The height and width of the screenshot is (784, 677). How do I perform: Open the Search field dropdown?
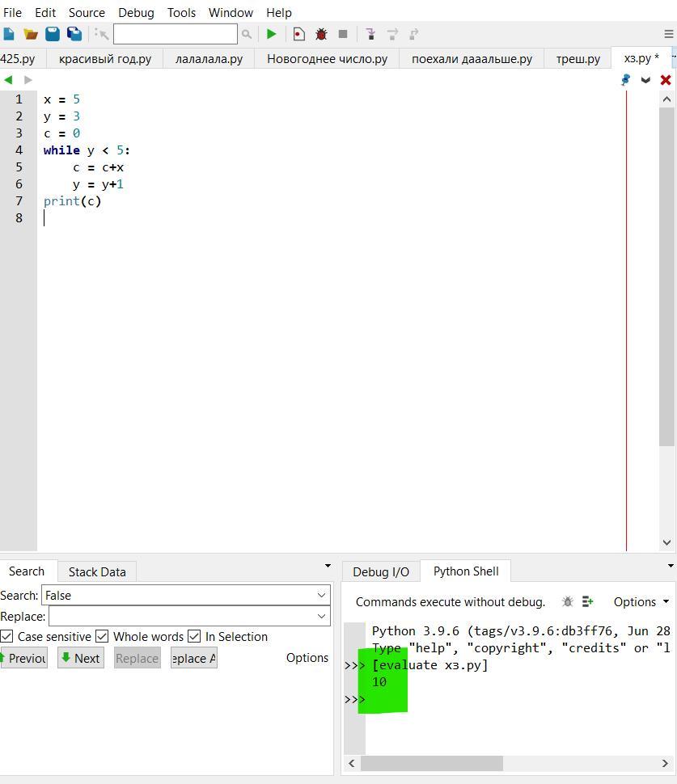pyautogui.click(x=321, y=596)
